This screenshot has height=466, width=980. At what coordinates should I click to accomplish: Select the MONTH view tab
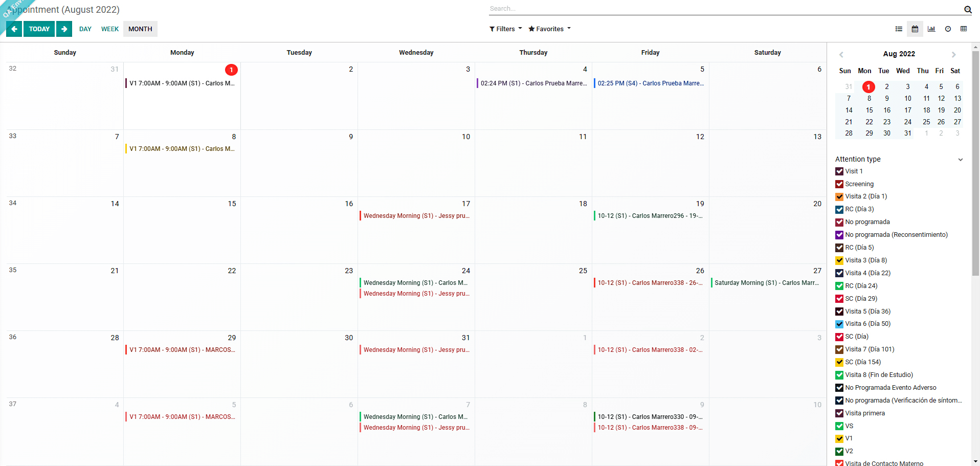click(140, 29)
